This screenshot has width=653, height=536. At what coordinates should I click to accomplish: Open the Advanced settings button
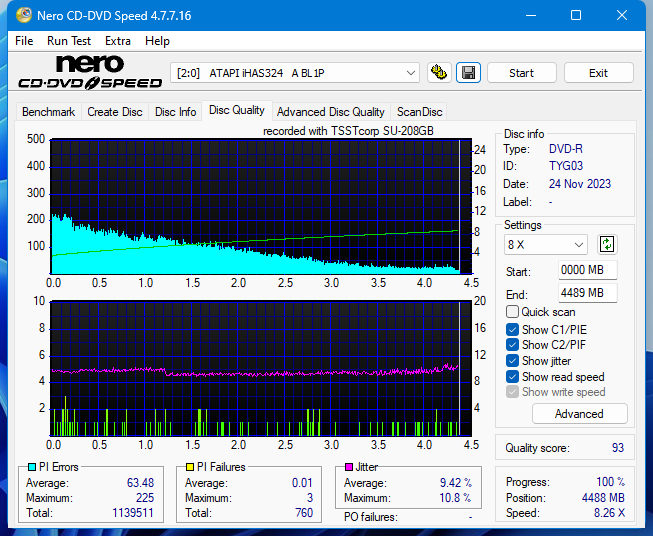579,414
